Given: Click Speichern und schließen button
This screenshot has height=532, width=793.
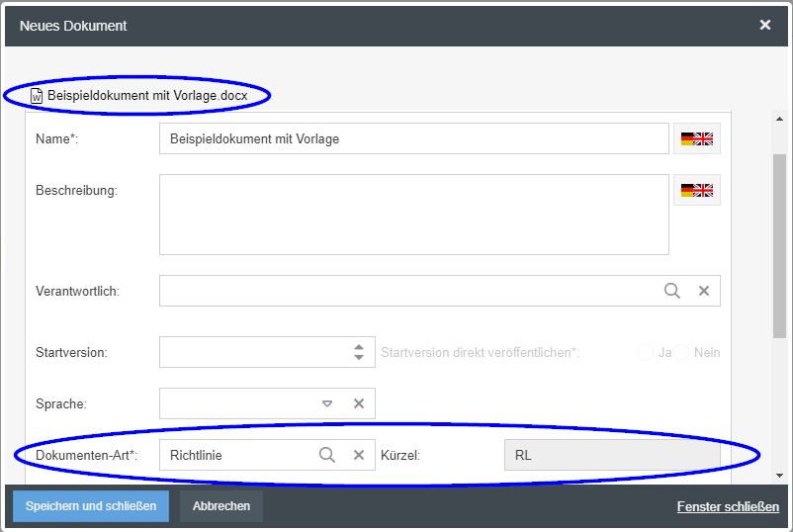Looking at the screenshot, I should click(91, 506).
